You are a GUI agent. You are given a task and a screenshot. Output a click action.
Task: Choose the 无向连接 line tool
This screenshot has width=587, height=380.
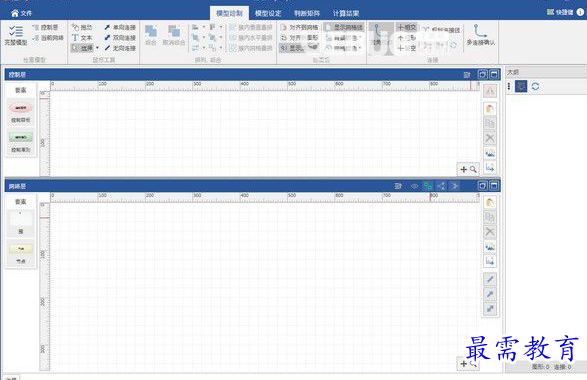click(x=120, y=48)
